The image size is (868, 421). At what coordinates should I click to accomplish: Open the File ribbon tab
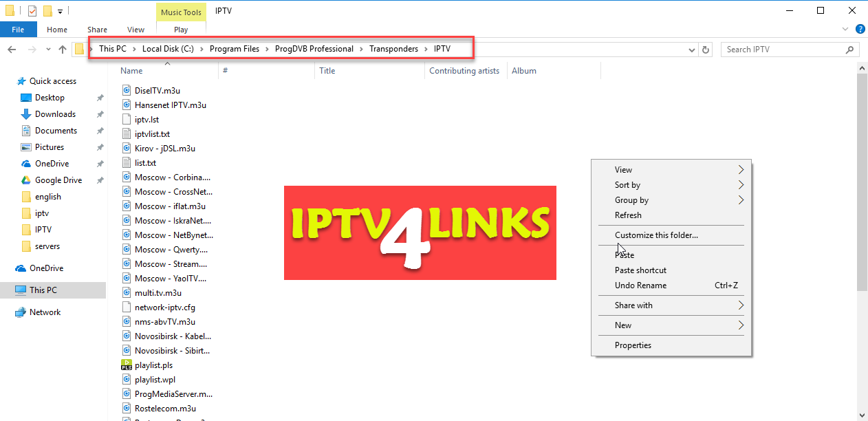pos(18,30)
